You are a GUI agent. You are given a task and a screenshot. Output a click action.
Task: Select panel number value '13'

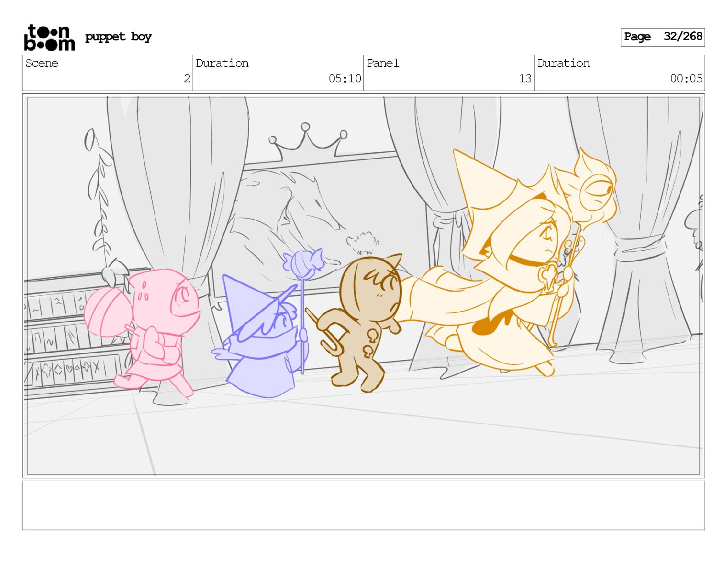coord(525,79)
